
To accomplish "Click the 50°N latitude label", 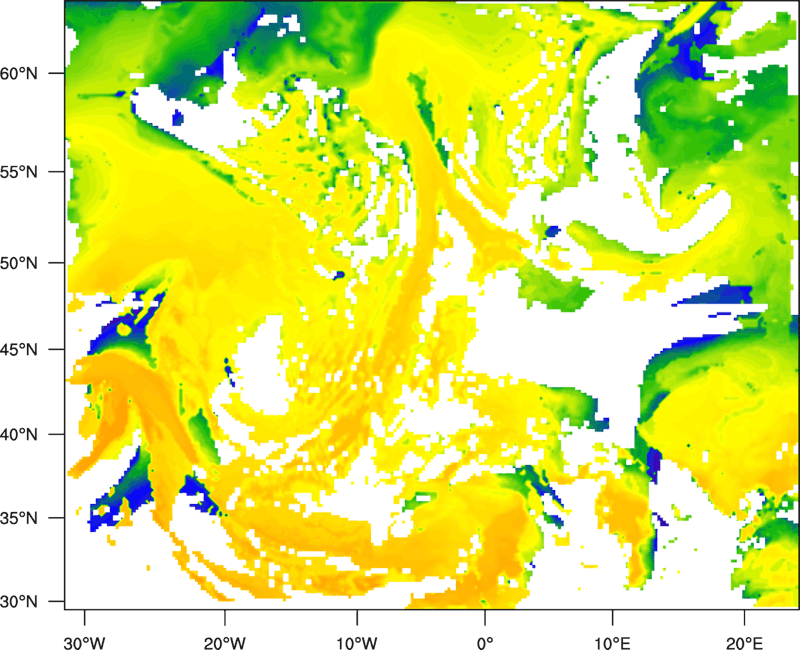I will [x=19, y=263].
